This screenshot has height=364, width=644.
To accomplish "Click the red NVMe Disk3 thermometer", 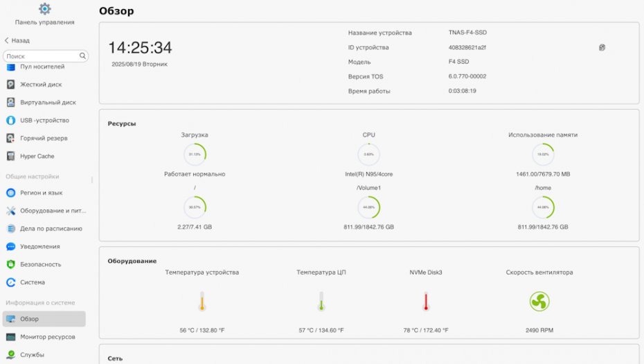I will [x=426, y=302].
